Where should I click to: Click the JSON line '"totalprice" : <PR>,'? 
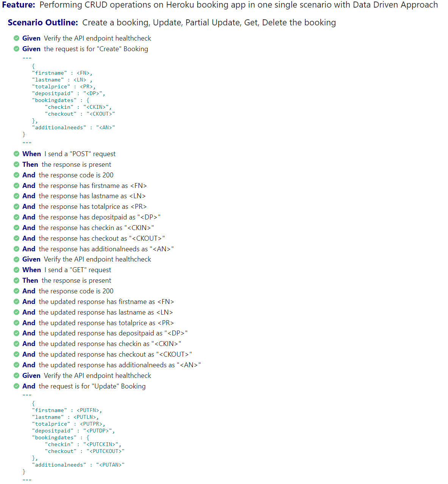coord(64,87)
